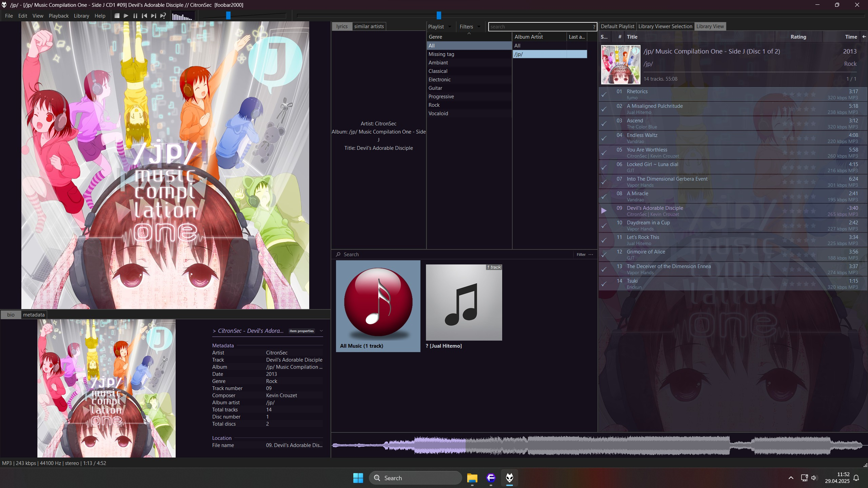Pause the current track

(x=135, y=16)
